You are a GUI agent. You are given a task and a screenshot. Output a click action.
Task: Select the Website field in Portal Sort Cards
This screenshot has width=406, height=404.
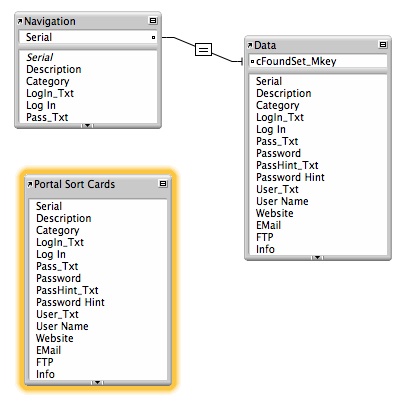point(55,338)
